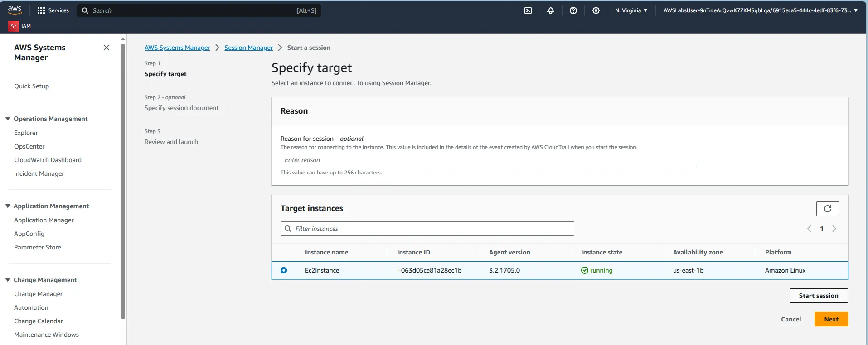Select the Ec2Instance radio button

tap(284, 270)
